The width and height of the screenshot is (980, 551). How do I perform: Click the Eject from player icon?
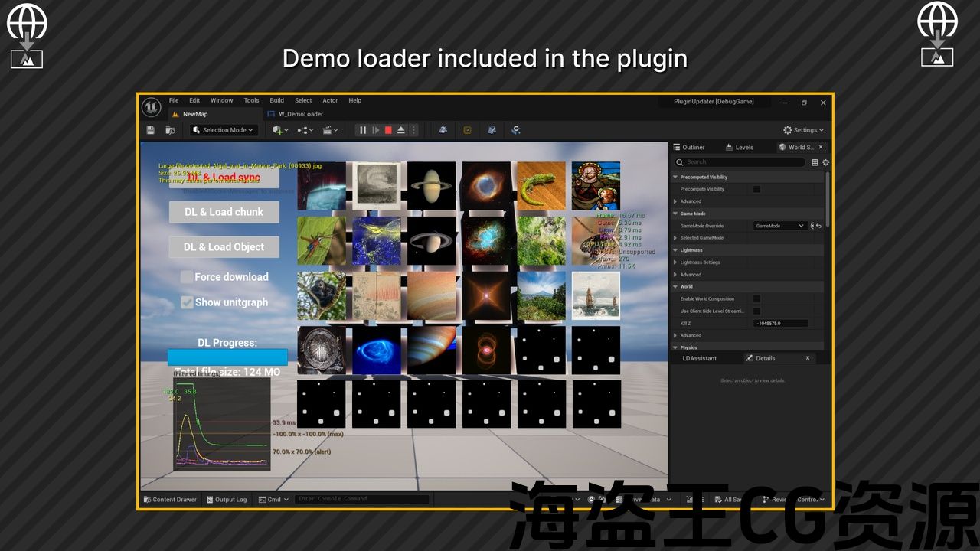pos(400,130)
